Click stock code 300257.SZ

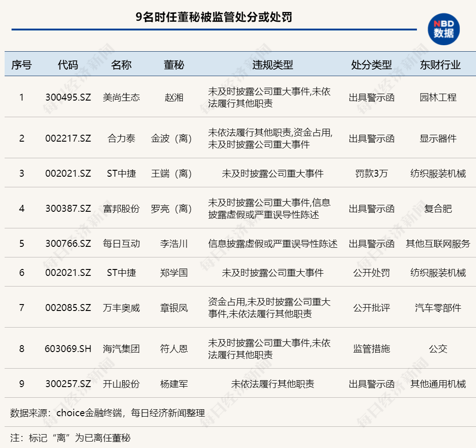point(68,384)
